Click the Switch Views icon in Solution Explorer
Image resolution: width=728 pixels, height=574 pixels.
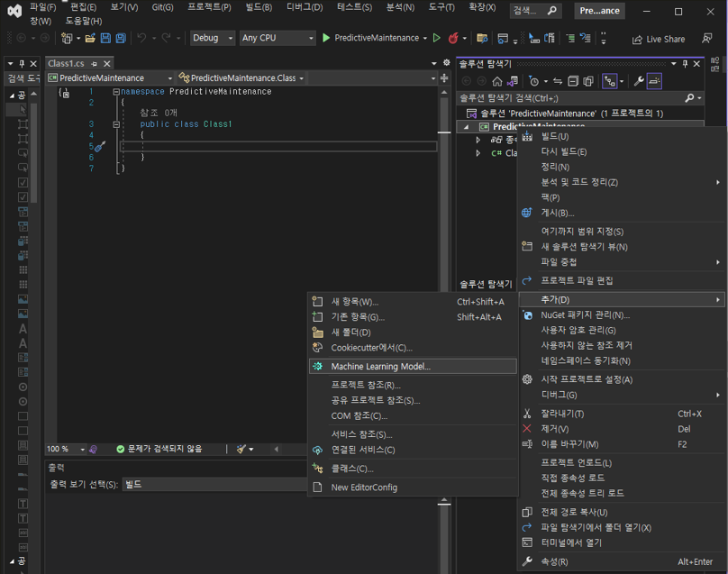(x=513, y=81)
